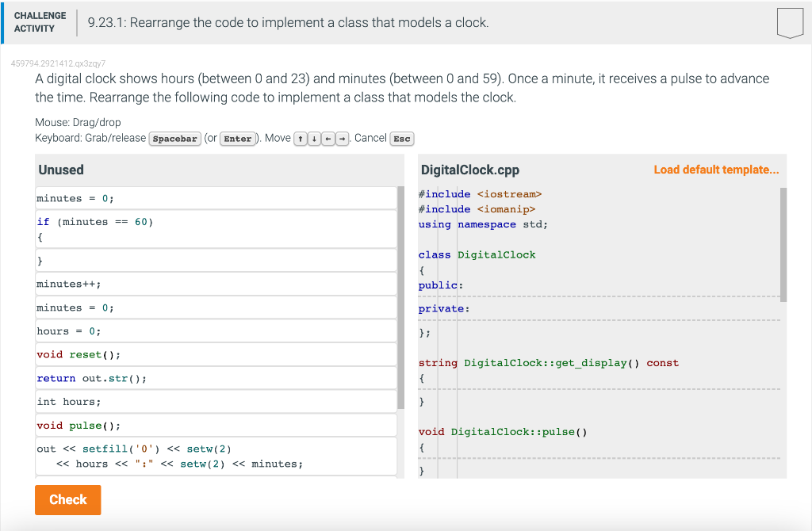
Task: Open the Load default template link
Action: (x=716, y=170)
